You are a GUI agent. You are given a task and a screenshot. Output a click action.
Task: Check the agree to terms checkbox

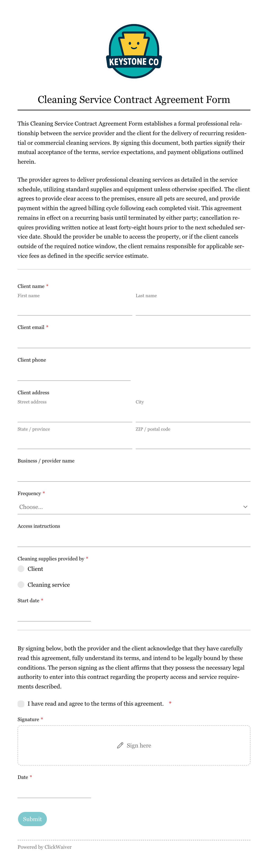click(21, 704)
